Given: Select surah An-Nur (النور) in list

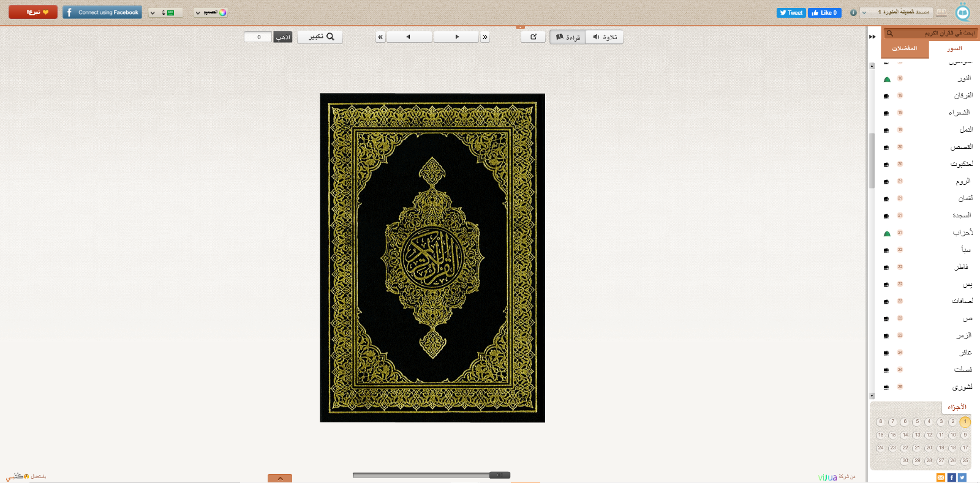Looking at the screenshot, I should coord(964,78).
